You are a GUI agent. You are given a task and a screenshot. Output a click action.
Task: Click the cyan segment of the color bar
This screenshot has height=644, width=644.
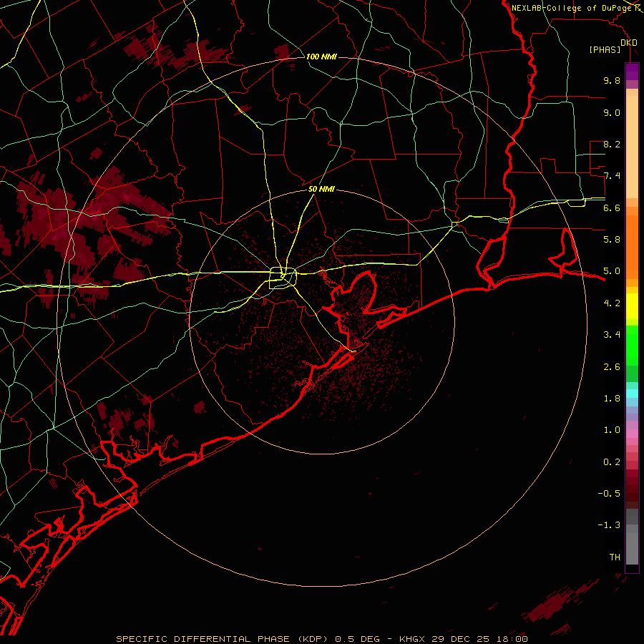pyautogui.click(x=632, y=393)
